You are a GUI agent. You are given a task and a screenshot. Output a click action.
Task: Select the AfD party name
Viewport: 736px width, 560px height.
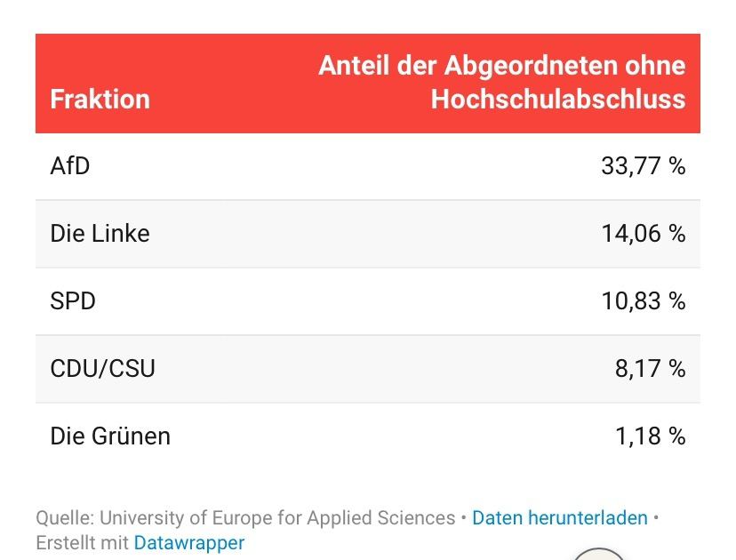[x=70, y=166]
